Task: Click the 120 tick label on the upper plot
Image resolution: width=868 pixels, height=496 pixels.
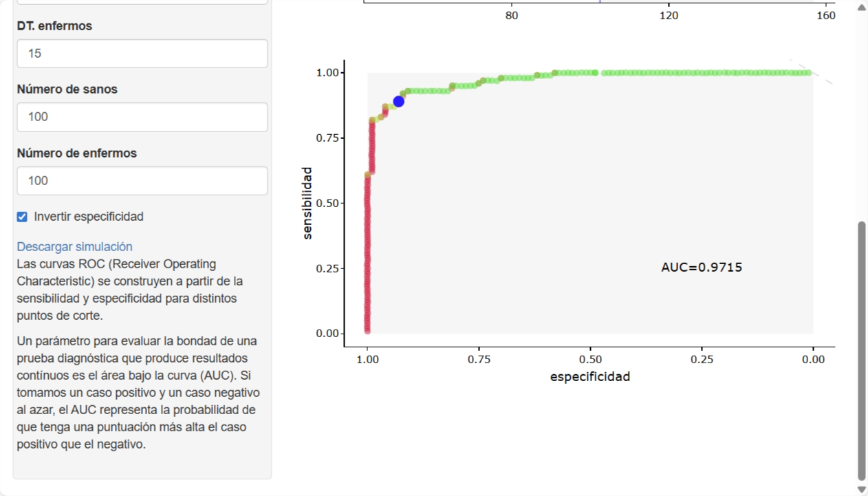Action: (x=669, y=15)
